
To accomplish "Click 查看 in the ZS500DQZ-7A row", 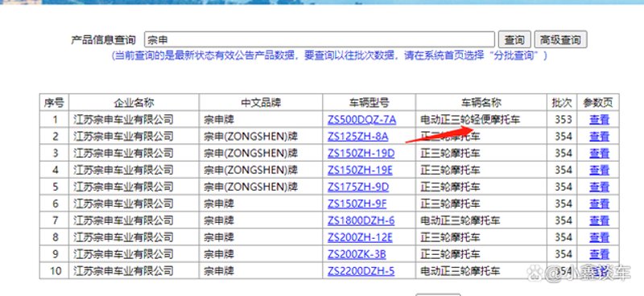I will coord(599,120).
